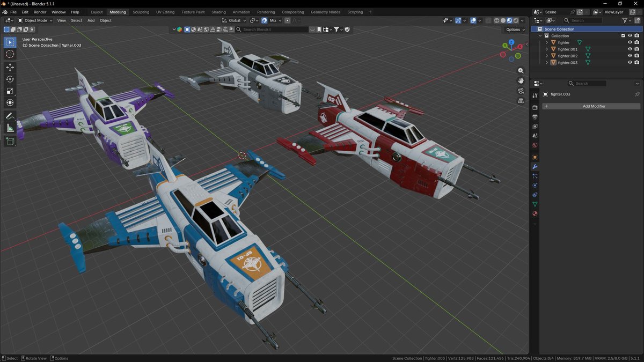Add a new workspace with plus button
The height and width of the screenshot is (362, 644).
[370, 12]
